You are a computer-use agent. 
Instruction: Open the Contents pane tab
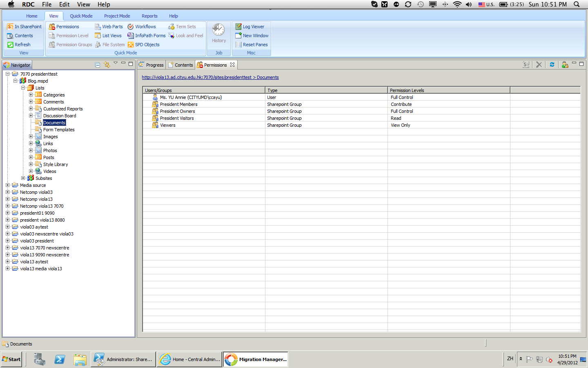pyautogui.click(x=180, y=65)
